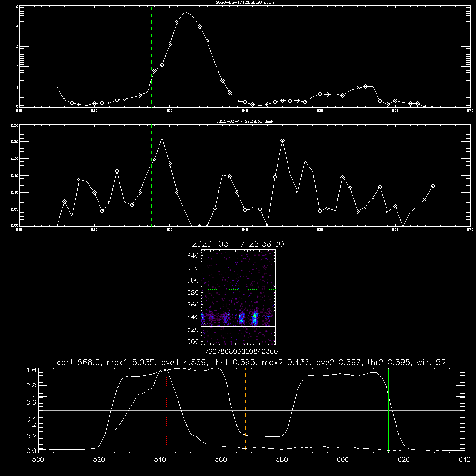Click the green vertical line near 585 in bottom plot
The width and height of the screenshot is (476, 476).
296,410
